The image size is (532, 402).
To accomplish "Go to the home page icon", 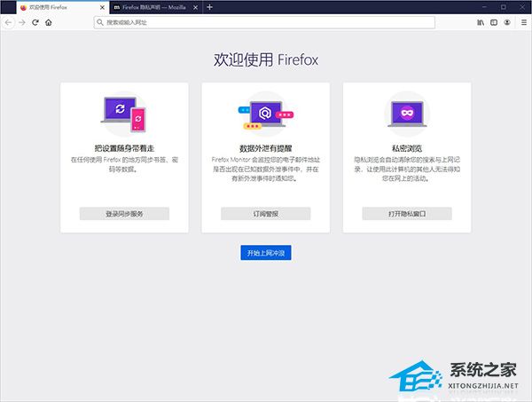I will pyautogui.click(x=49, y=22).
